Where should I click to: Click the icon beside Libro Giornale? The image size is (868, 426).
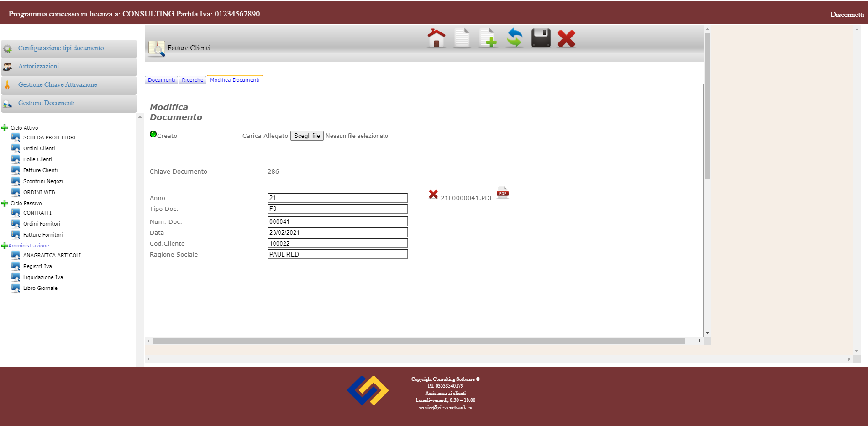tap(16, 288)
